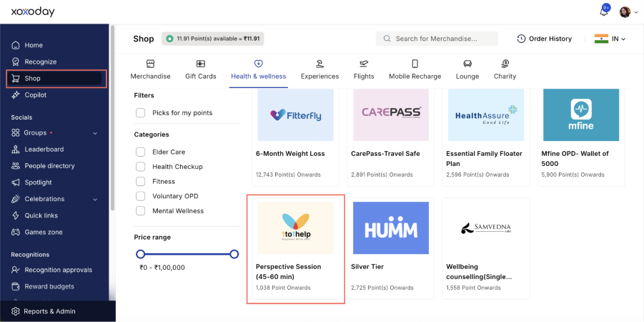Click the Recognition approvals icon

click(16, 270)
